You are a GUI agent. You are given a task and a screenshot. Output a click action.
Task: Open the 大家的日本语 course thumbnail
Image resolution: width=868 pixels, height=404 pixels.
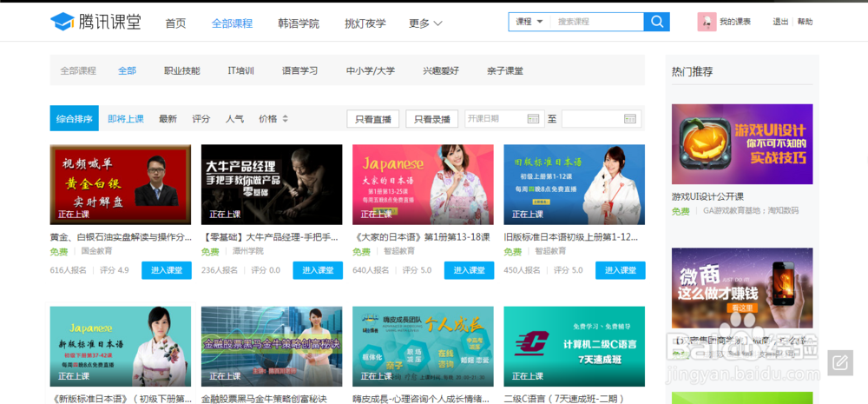pyautogui.click(x=423, y=184)
